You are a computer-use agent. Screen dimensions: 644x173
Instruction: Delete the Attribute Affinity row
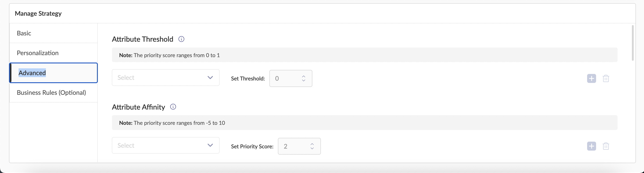606,146
